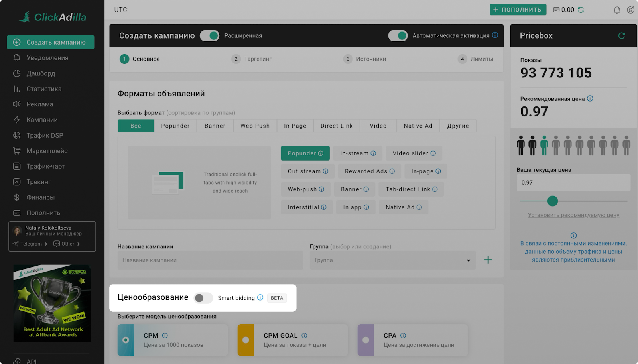Disable the Автоматическая активация switch
Screen dimensions: 638x364
tap(398, 36)
